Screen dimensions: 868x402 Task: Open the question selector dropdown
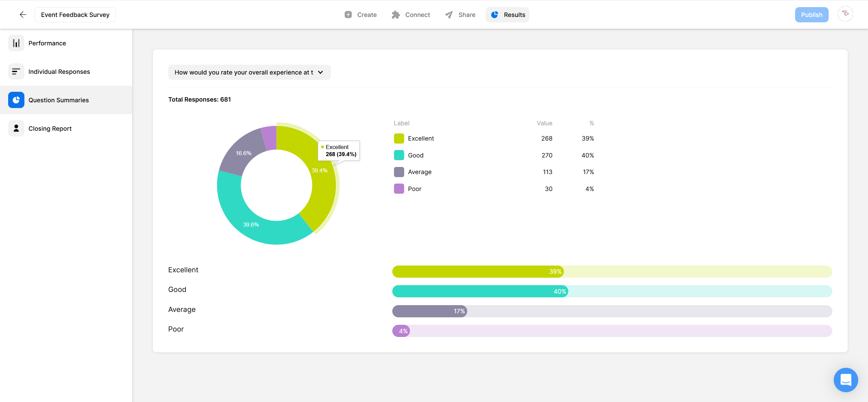coord(249,72)
